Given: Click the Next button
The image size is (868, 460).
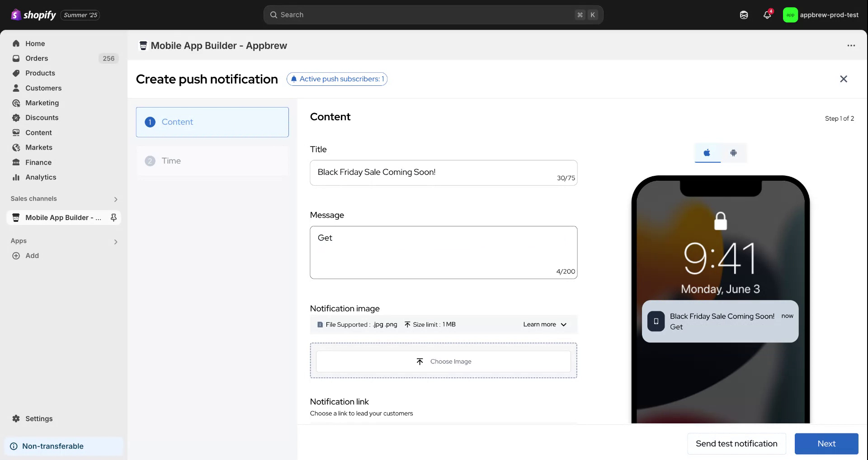Looking at the screenshot, I should pos(826,443).
